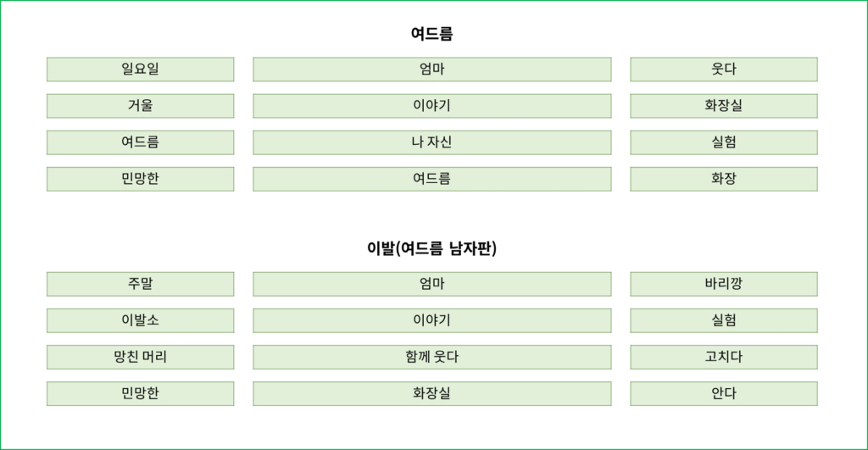Select the 거울 box
Image resolution: width=868 pixels, height=450 pixels.
(x=140, y=106)
